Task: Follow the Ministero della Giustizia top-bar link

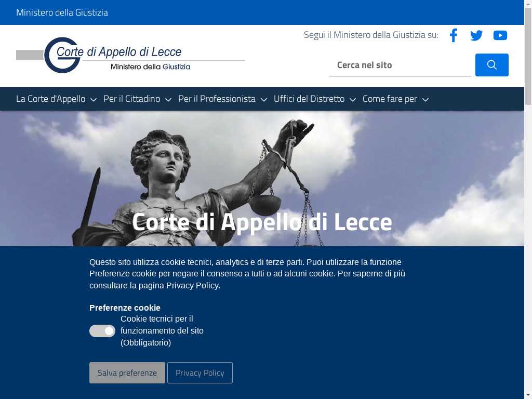Action: tap(62, 12)
